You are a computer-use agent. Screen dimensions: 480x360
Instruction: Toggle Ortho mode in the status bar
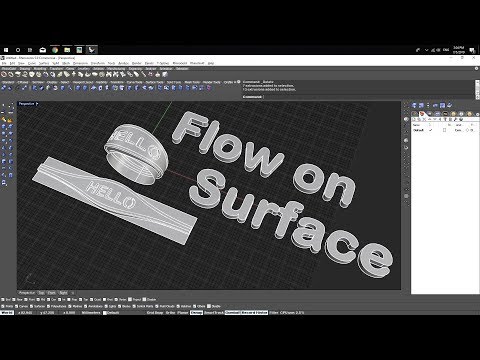click(x=170, y=313)
